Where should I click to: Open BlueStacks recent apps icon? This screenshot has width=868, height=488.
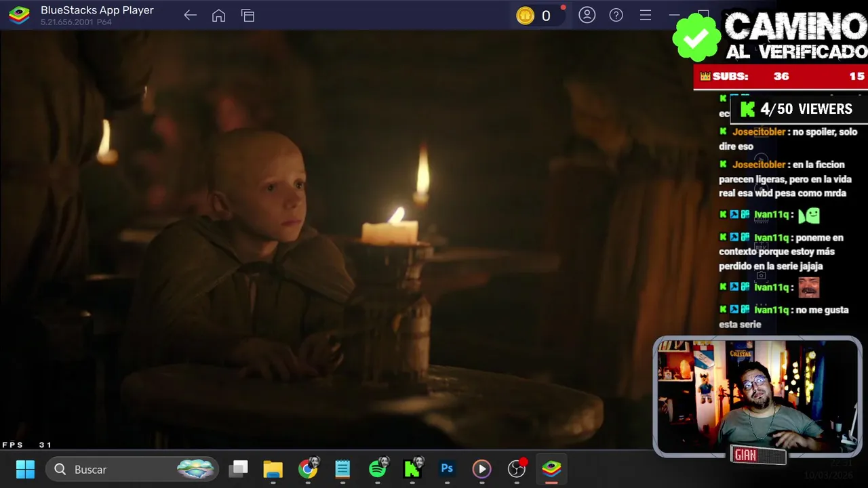[x=248, y=16]
